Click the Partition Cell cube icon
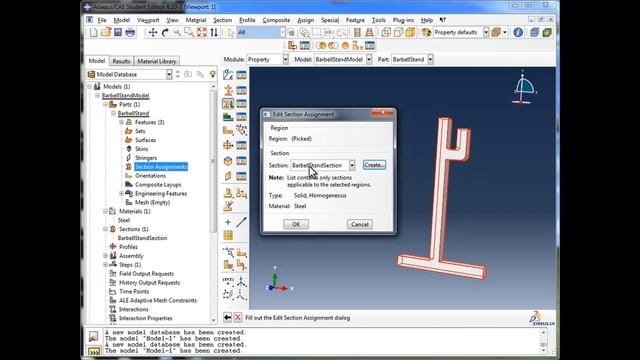The height and width of the screenshot is (360, 640). point(228,161)
